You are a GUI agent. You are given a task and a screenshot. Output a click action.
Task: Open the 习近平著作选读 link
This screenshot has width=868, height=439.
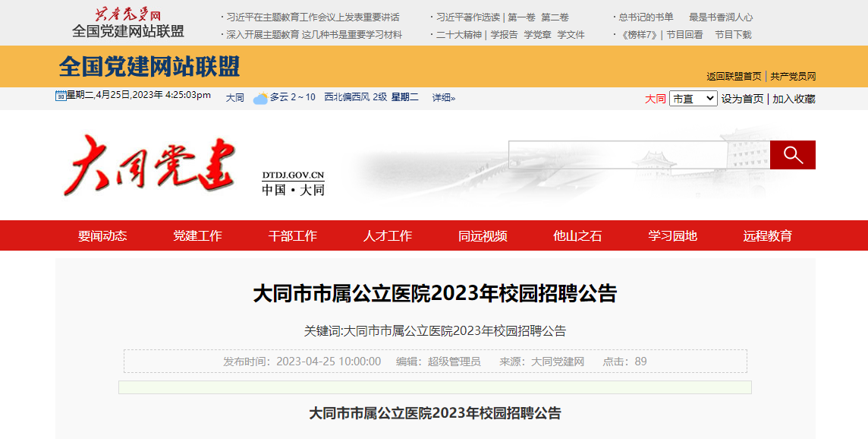[x=468, y=17]
